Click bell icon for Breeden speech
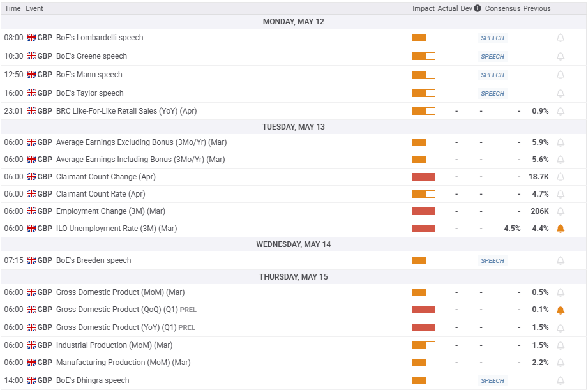Viewport: 588px width, 390px height. pos(561,260)
